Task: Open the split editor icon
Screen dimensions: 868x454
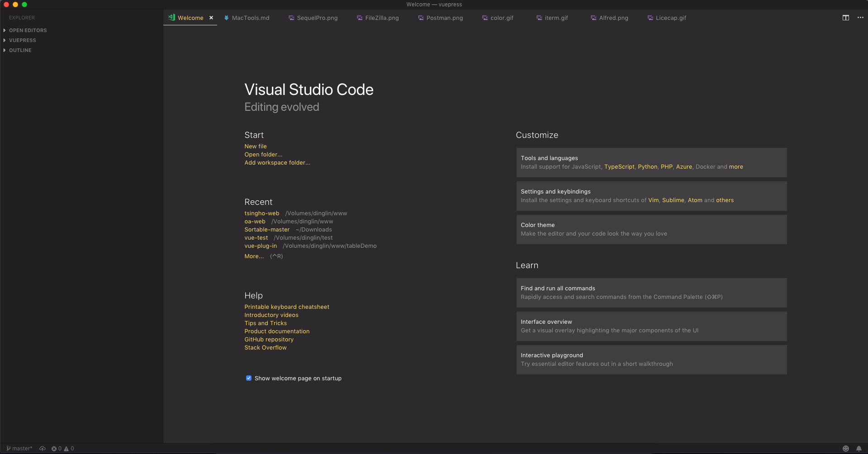Action: (845, 18)
